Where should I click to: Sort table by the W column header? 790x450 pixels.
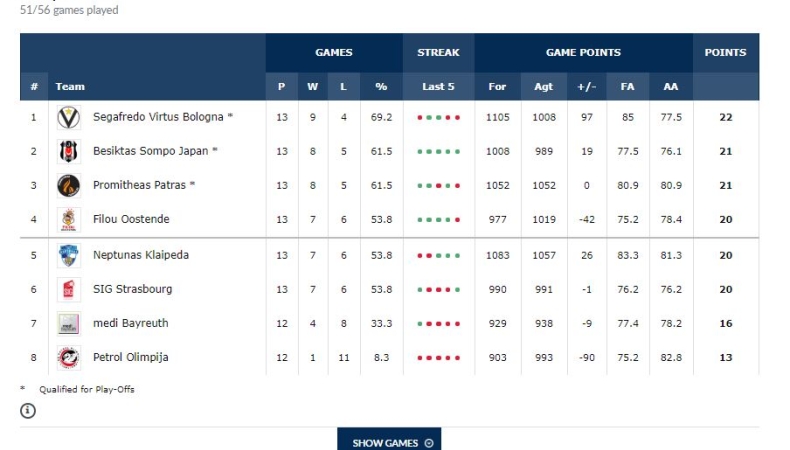coord(313,87)
